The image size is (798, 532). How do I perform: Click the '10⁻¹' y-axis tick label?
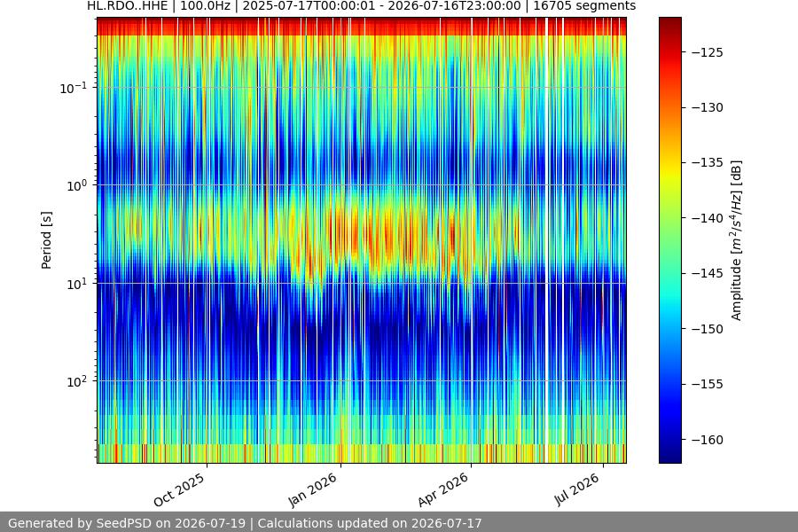(x=73, y=88)
